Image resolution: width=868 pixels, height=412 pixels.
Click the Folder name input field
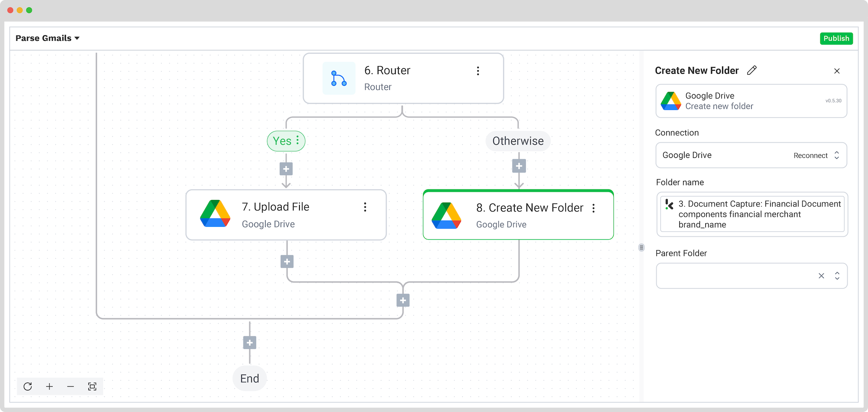(x=752, y=214)
